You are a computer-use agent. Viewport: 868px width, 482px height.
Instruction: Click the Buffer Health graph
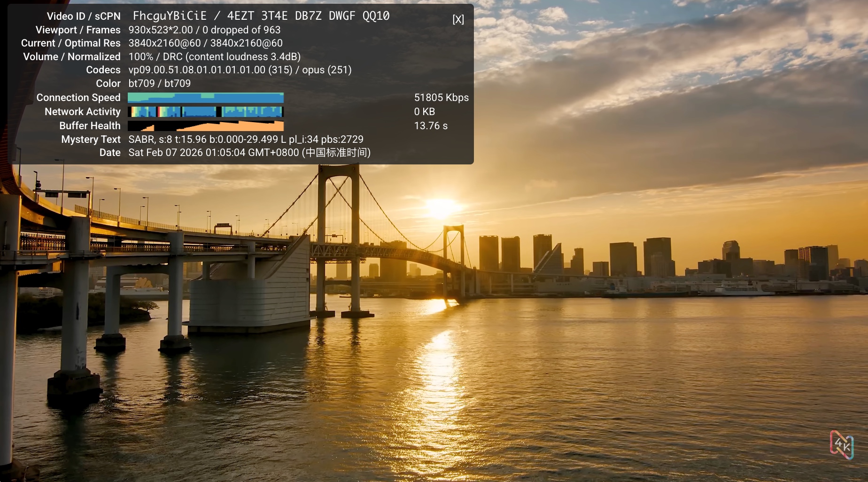[205, 126]
